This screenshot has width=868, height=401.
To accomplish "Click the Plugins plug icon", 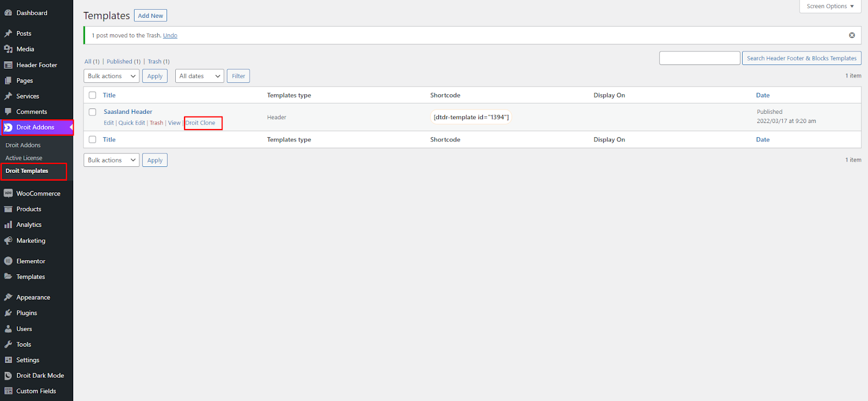I will [x=8, y=313].
